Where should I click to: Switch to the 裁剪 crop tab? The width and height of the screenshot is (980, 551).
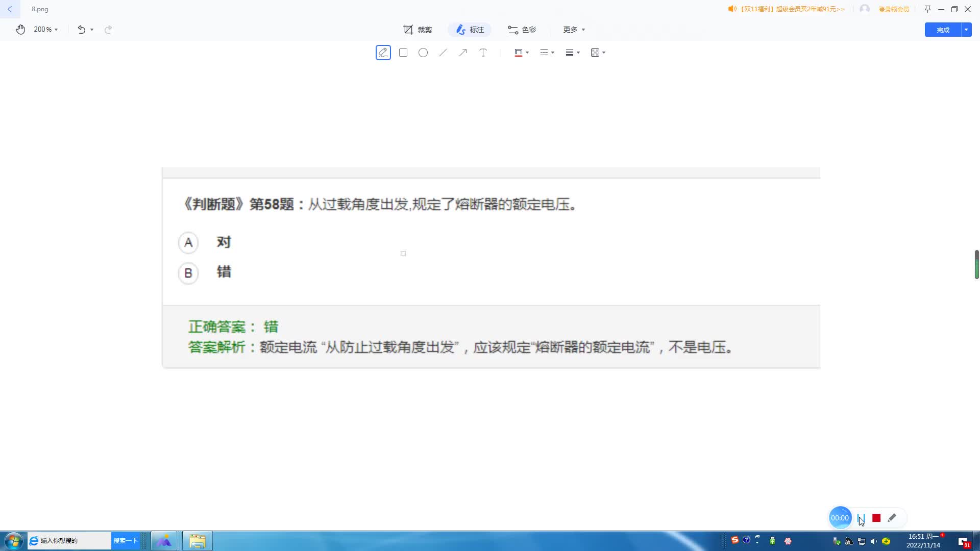(x=418, y=30)
